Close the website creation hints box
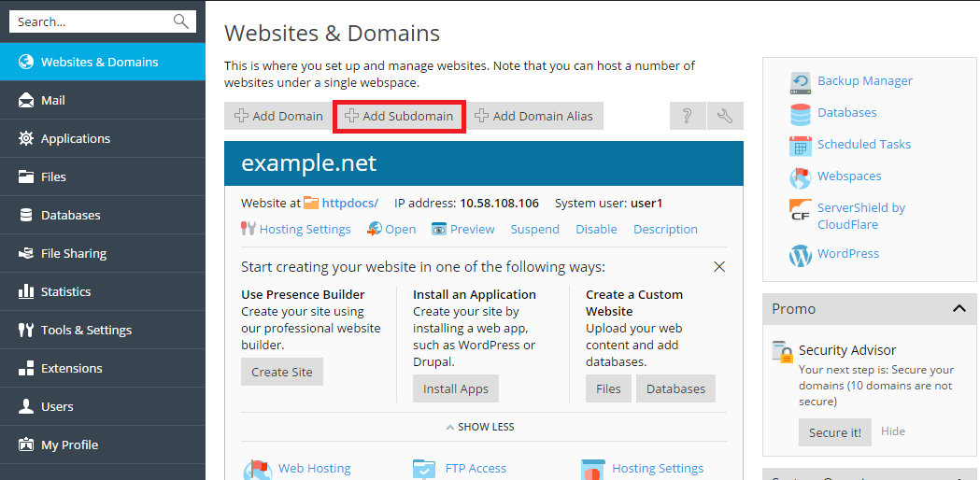This screenshot has height=480, width=980. click(x=719, y=266)
